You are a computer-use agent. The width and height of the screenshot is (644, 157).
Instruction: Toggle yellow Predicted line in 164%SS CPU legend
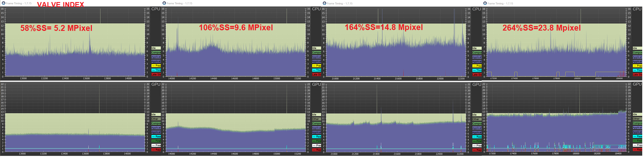coord(477,66)
